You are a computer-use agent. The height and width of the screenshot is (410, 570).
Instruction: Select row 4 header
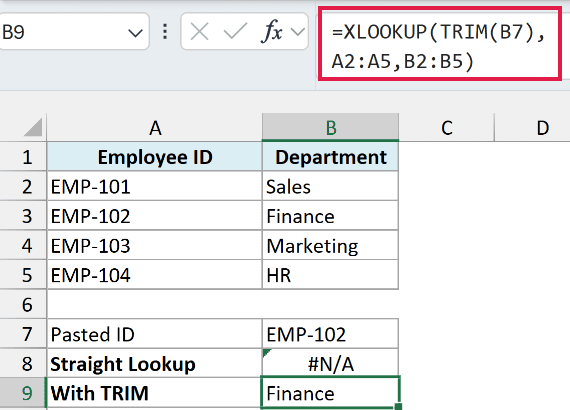click(x=23, y=246)
